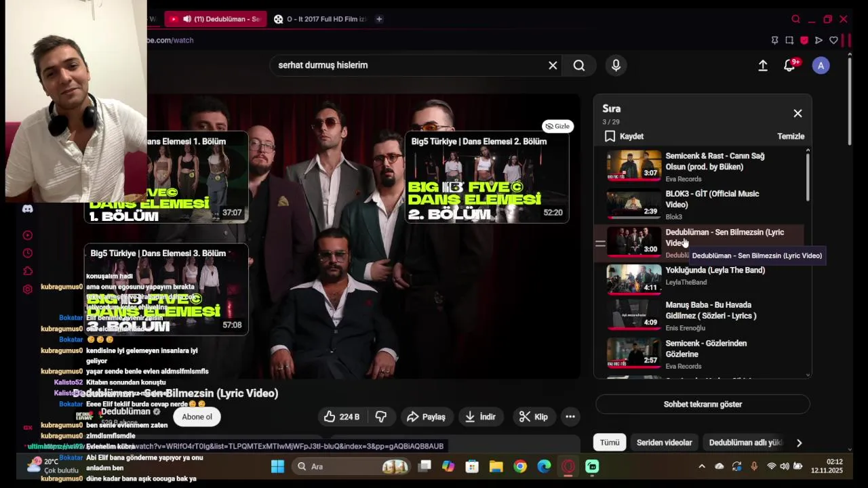Viewport: 868px width, 488px height.
Task: Bookmark page with the heart icon
Action: [x=833, y=40]
